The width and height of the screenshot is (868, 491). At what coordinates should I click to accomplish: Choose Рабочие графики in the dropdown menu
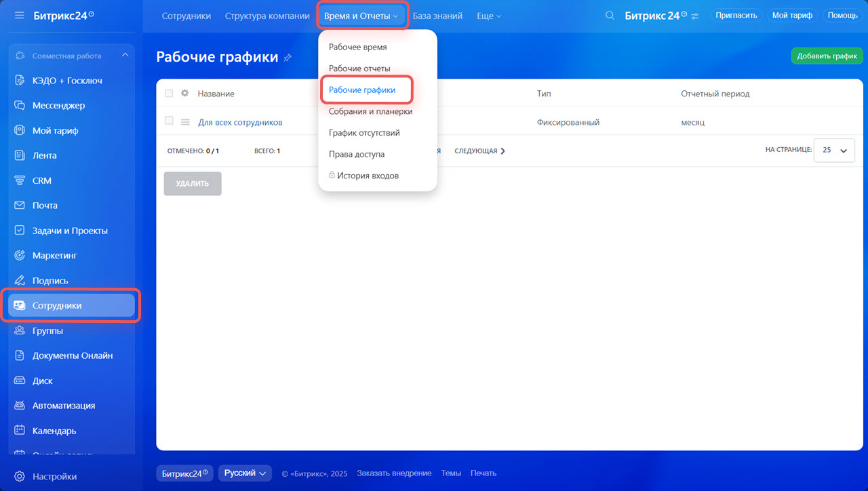click(x=362, y=90)
